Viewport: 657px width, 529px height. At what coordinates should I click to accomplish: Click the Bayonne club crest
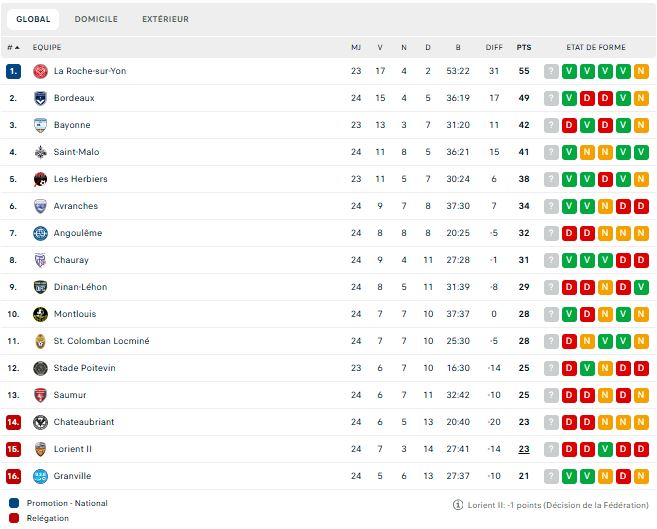point(41,125)
